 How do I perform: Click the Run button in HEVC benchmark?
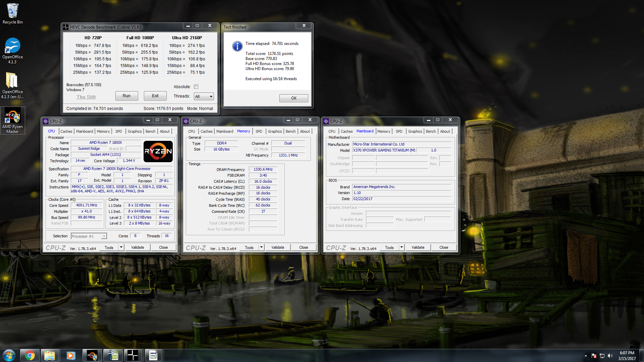(126, 96)
